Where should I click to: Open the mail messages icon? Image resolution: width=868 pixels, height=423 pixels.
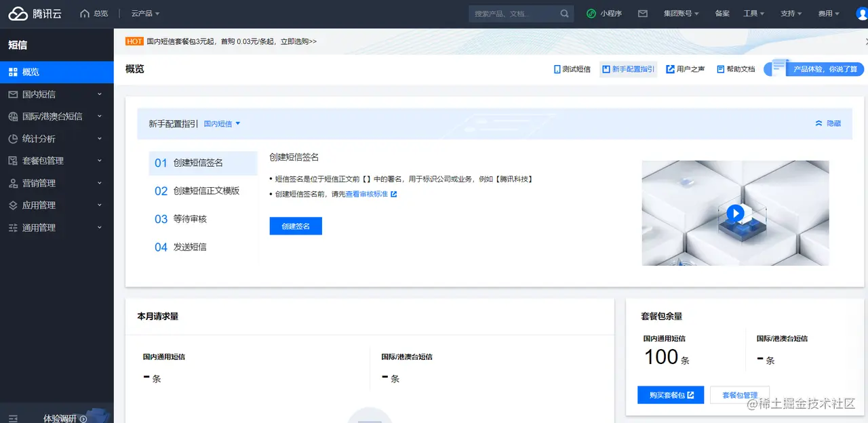642,14
